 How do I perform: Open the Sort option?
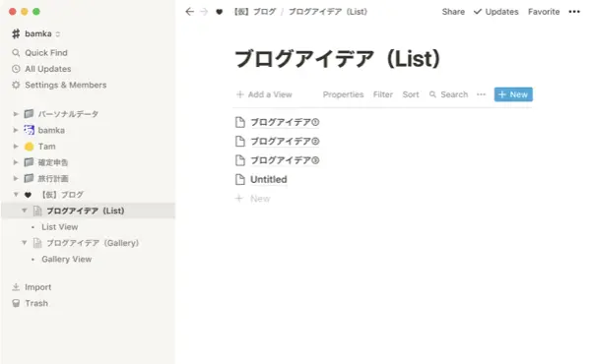411,94
